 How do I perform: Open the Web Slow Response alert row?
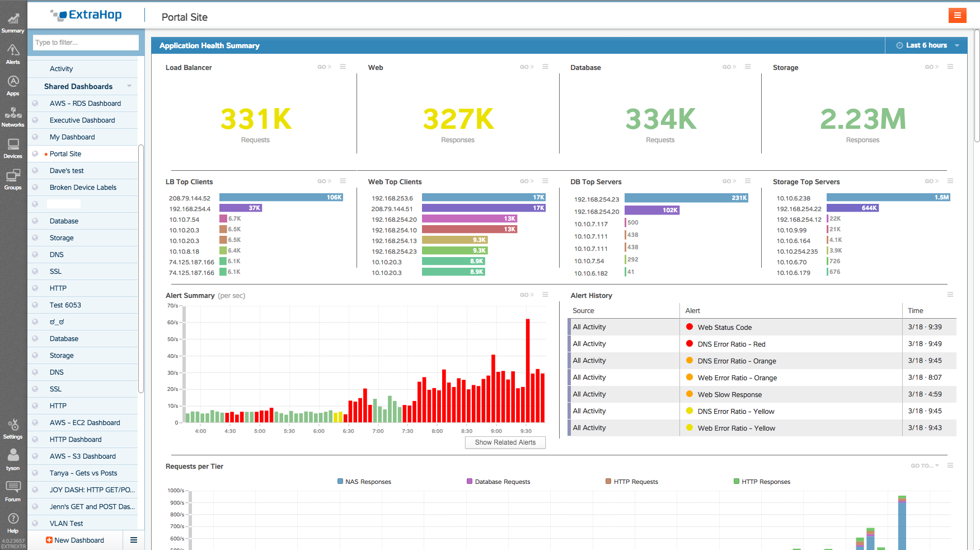[x=762, y=394]
